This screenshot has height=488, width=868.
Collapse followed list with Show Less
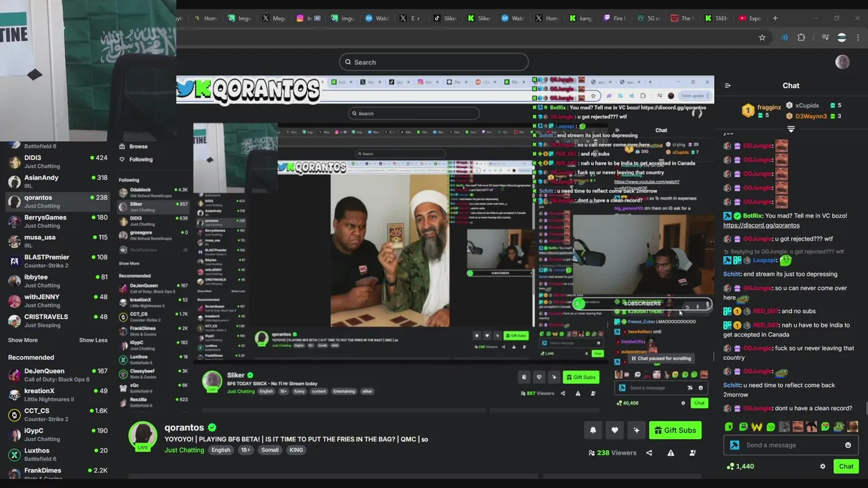[x=93, y=340]
